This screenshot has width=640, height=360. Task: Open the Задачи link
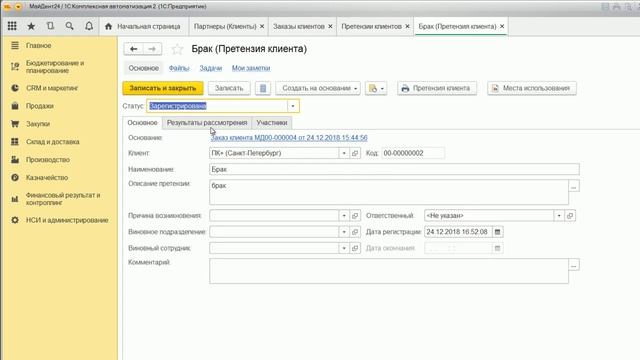[x=211, y=68]
